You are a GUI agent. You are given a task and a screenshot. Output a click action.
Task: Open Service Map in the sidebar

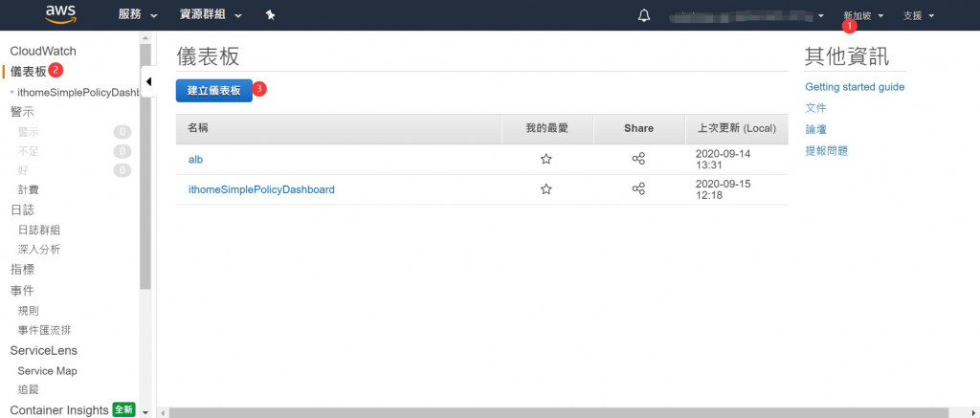coord(48,371)
